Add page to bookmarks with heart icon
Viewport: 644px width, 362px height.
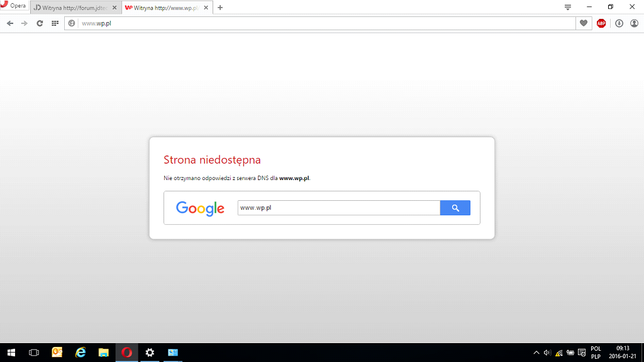pyautogui.click(x=584, y=23)
